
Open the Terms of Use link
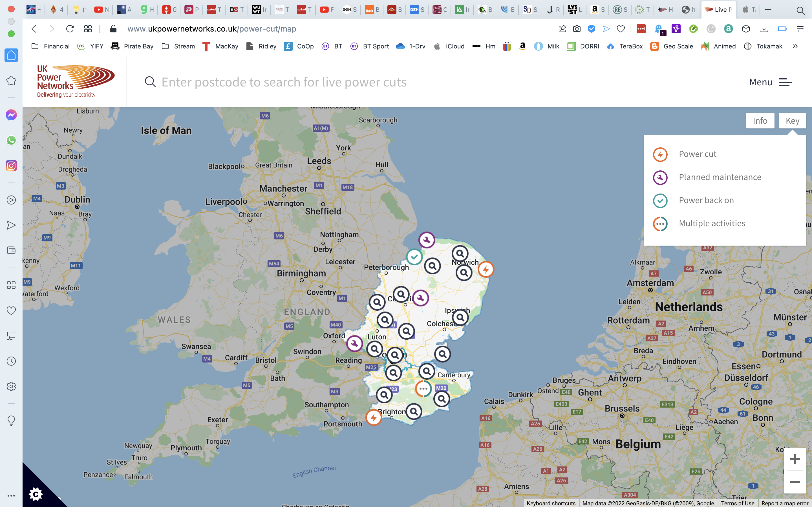point(737,503)
